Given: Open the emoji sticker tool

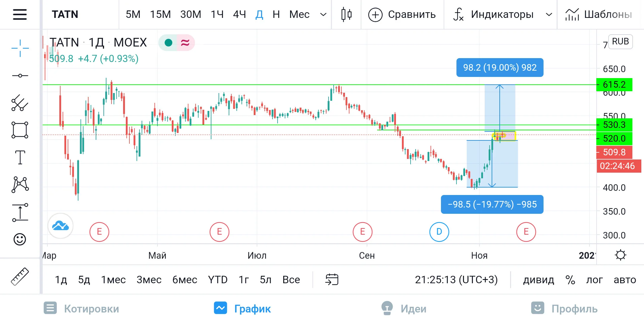Looking at the screenshot, I should click(x=20, y=239).
